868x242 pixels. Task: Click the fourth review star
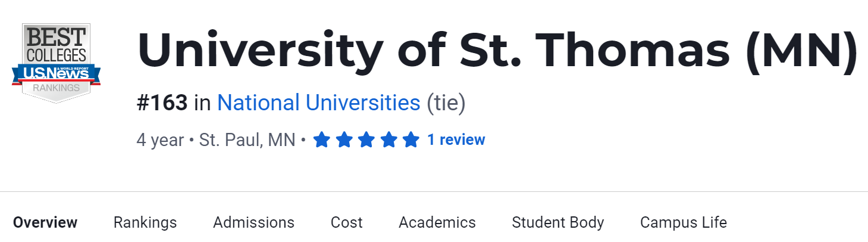388,140
